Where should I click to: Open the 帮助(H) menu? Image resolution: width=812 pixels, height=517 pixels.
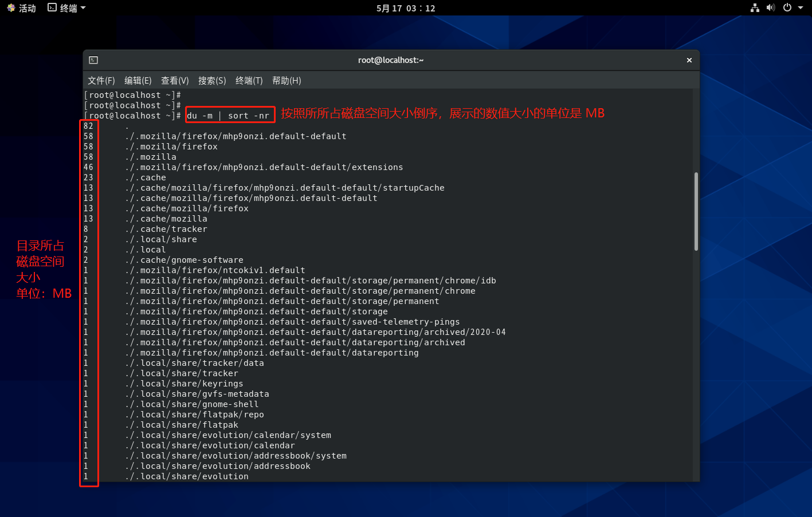(287, 81)
